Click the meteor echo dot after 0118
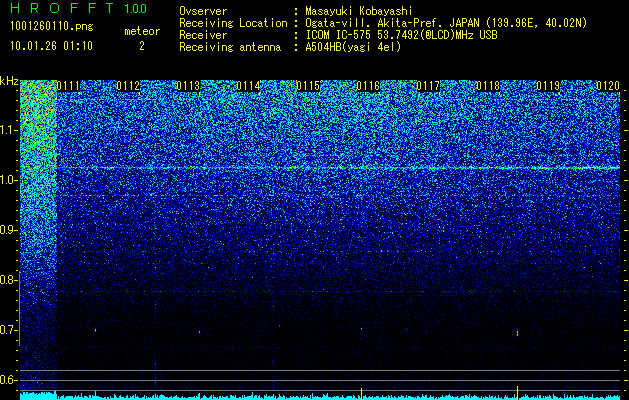 tap(517, 333)
